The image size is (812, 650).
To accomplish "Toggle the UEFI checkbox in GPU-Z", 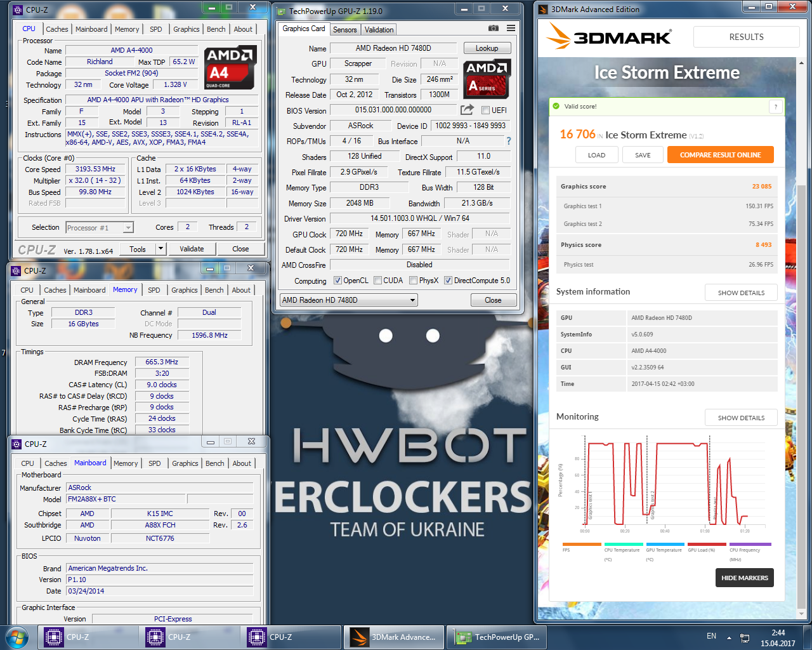I will click(485, 110).
